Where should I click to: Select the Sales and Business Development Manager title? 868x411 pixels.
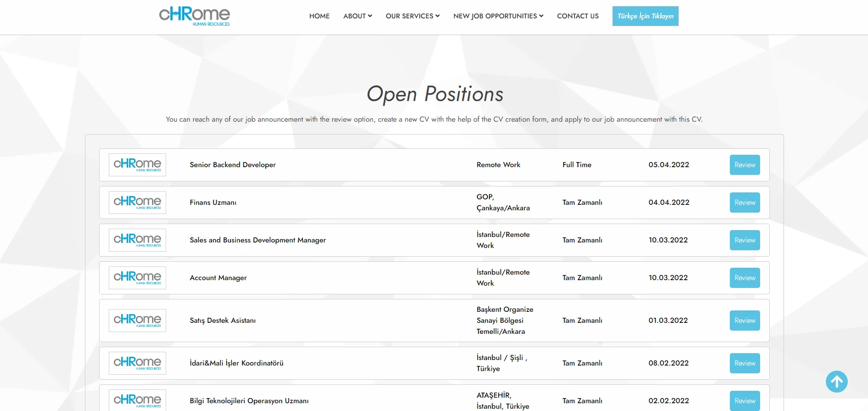pyautogui.click(x=258, y=240)
